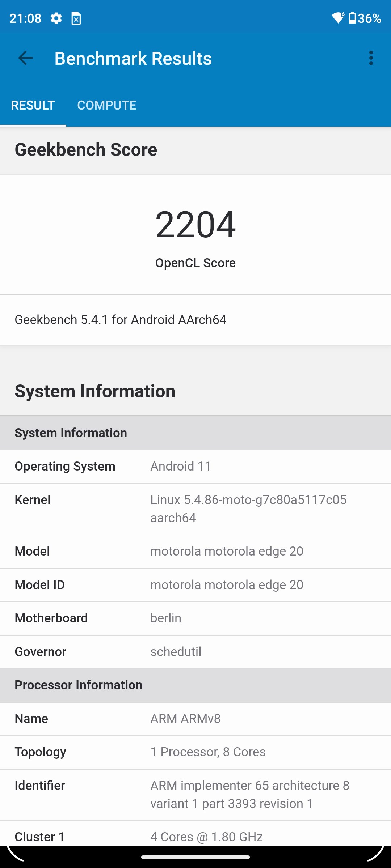Tap the back arrow icon
The height and width of the screenshot is (868, 391).
25,58
